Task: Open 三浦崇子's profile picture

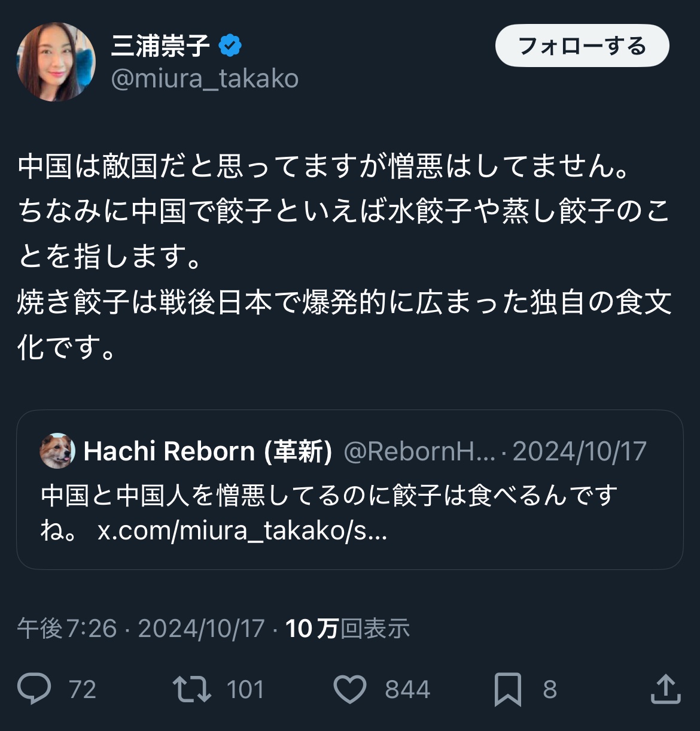Action: [x=56, y=62]
